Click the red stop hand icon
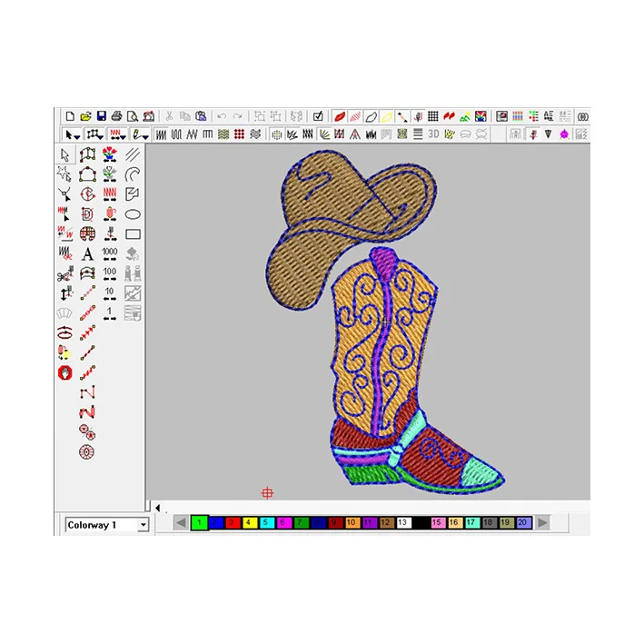The image size is (644, 644). coord(64,373)
